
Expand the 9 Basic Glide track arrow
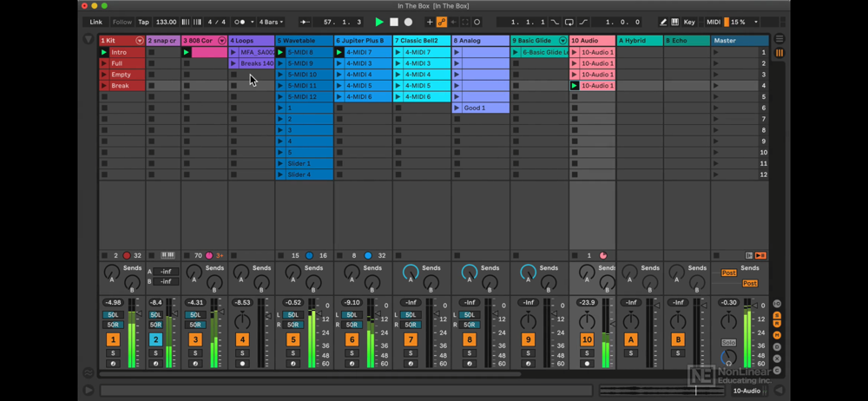pos(562,41)
